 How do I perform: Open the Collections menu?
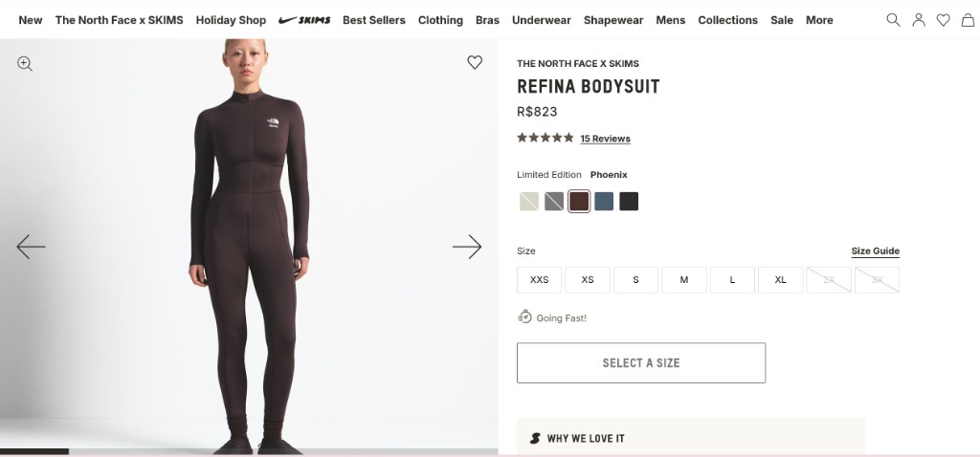point(727,20)
